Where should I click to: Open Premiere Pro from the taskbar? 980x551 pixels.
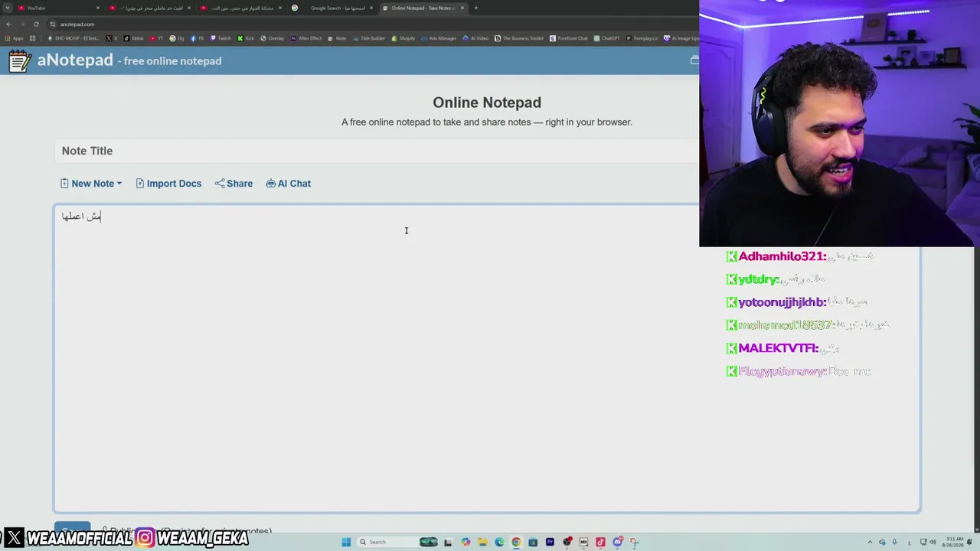[550, 542]
